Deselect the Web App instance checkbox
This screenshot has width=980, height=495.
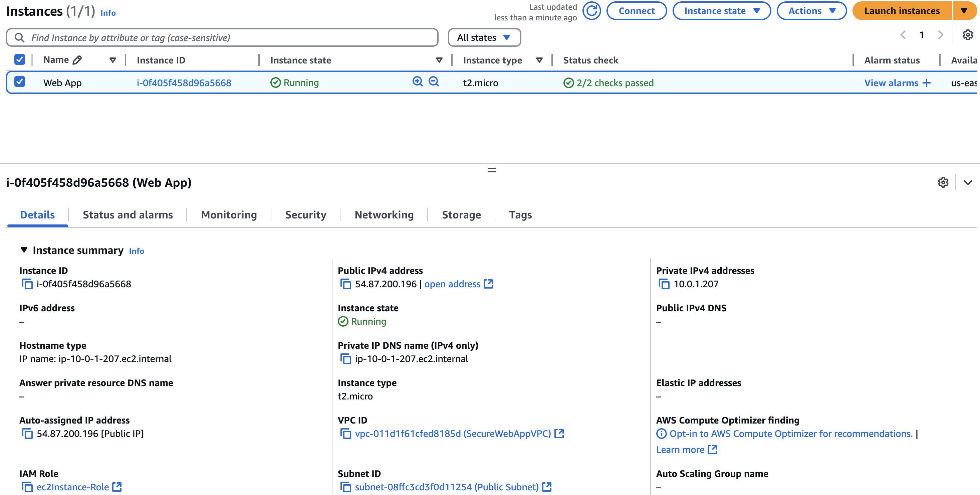tap(19, 82)
